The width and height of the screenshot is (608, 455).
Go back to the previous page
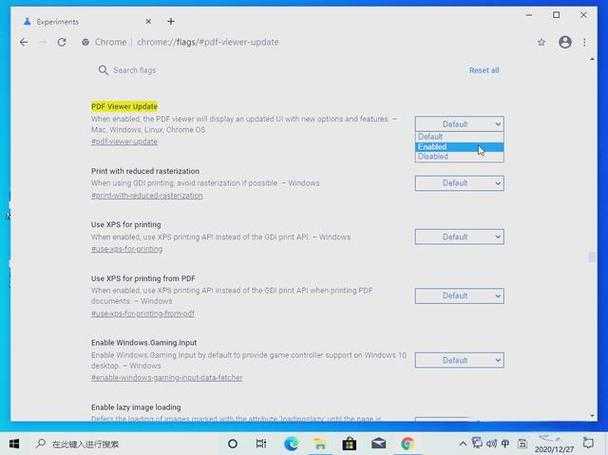point(24,42)
